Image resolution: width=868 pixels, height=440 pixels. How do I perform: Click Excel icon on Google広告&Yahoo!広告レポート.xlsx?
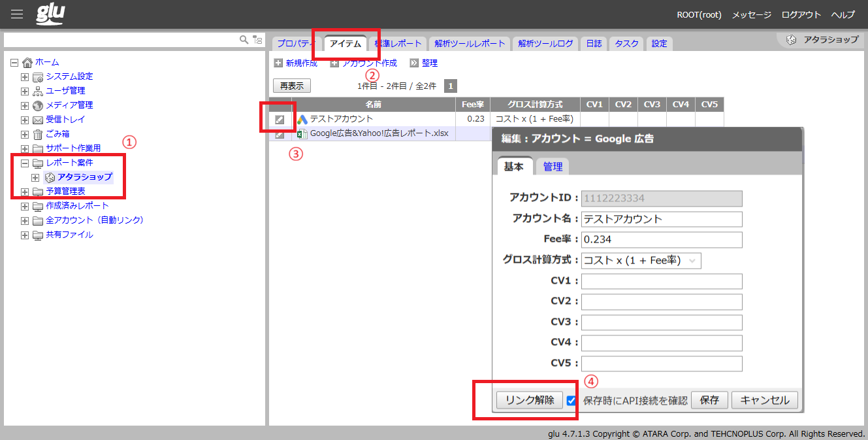point(302,134)
